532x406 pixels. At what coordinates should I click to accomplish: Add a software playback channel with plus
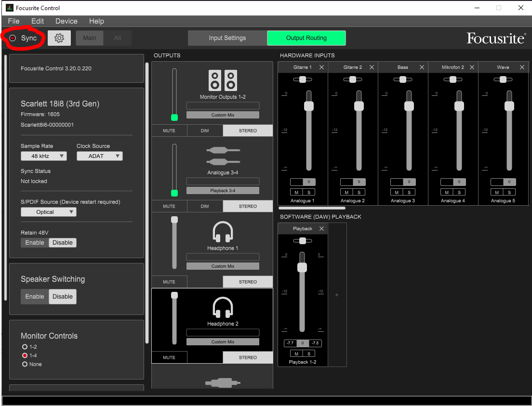coord(337,295)
